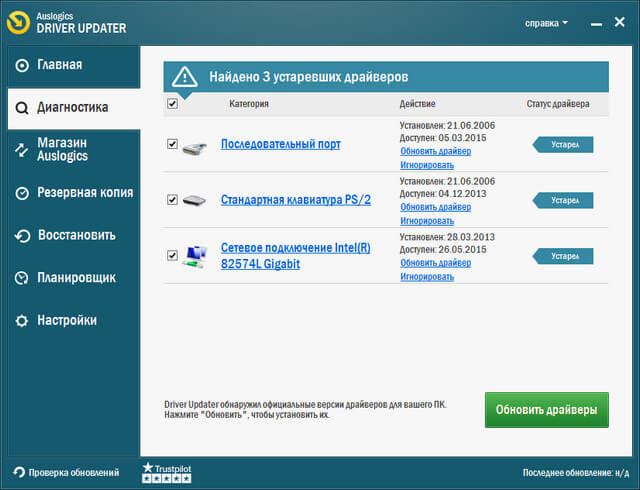The width and height of the screenshot is (640, 490).
Task: Click the Intel network connection icon
Action: 195,256
